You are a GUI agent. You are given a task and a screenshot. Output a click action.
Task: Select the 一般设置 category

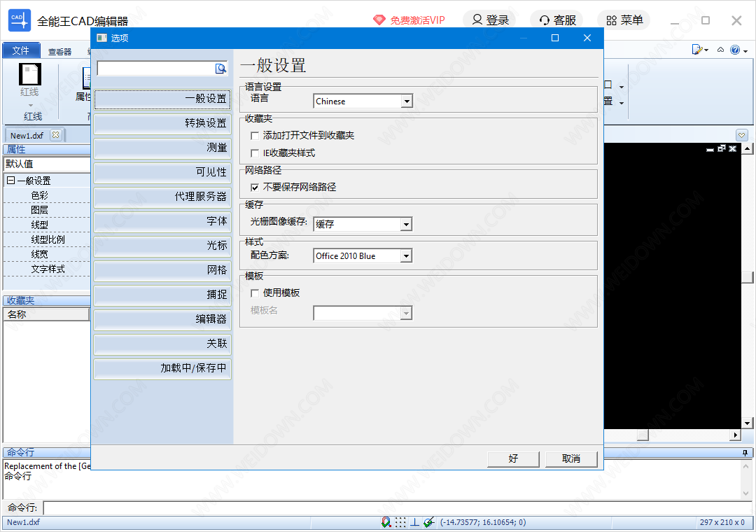[x=162, y=99]
